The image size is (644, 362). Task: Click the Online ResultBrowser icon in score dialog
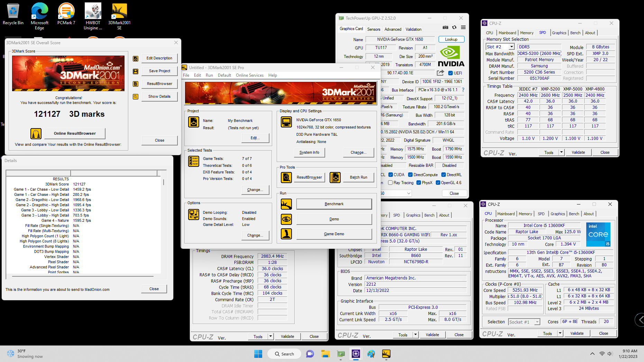pyautogui.click(x=36, y=133)
